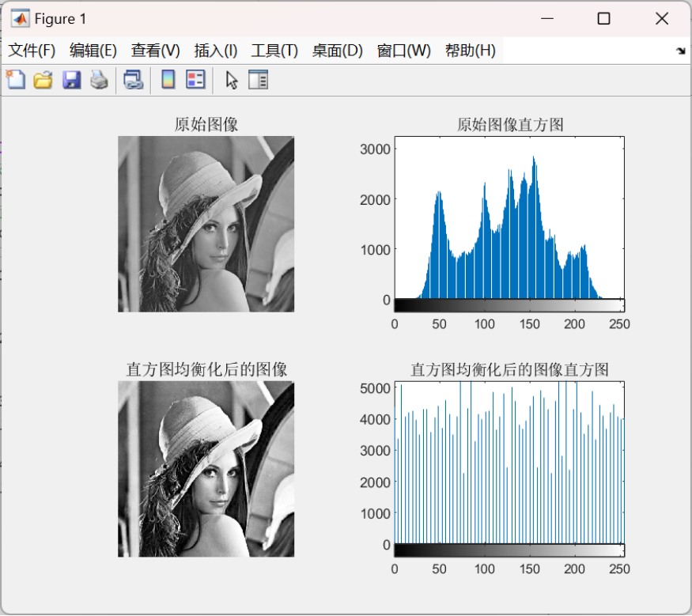Screen dimensions: 692x616
Task: Minimize the Figure 1 window
Action: click(x=547, y=18)
